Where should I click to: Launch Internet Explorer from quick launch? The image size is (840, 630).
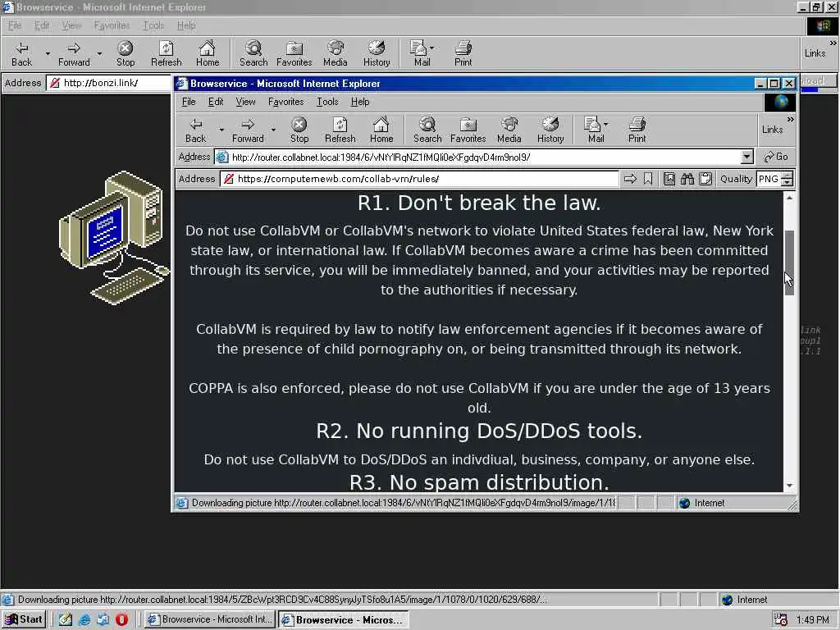click(84, 619)
